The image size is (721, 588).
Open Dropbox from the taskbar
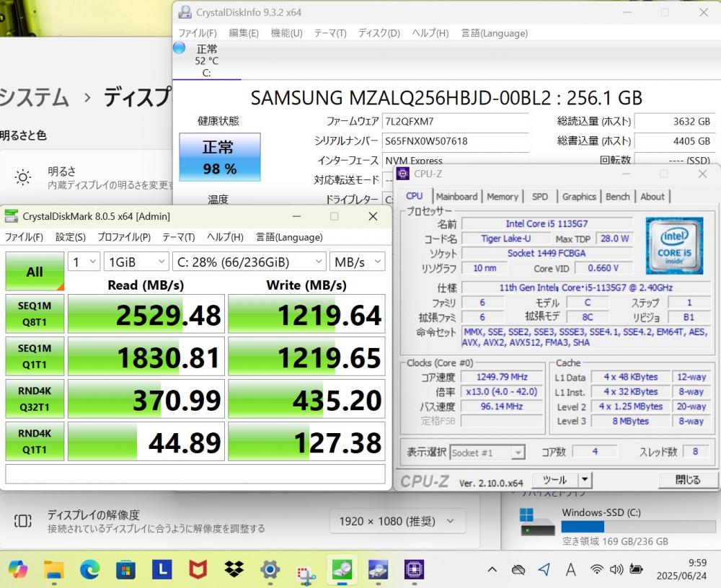234,569
